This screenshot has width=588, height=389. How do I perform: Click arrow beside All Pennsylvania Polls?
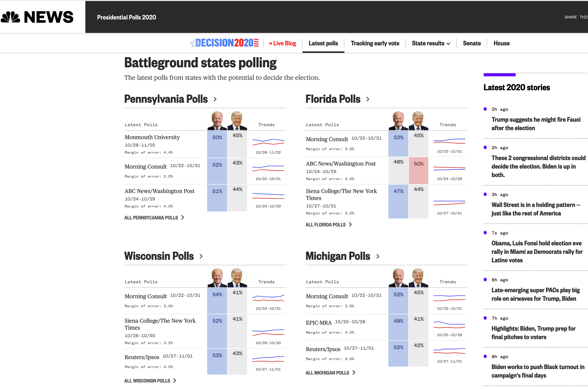[x=183, y=217]
